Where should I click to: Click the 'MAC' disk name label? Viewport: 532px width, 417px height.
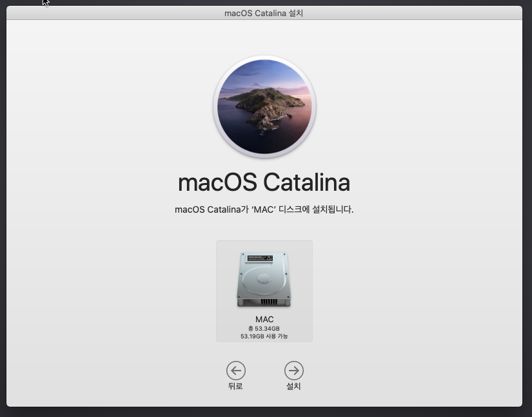coord(264,320)
